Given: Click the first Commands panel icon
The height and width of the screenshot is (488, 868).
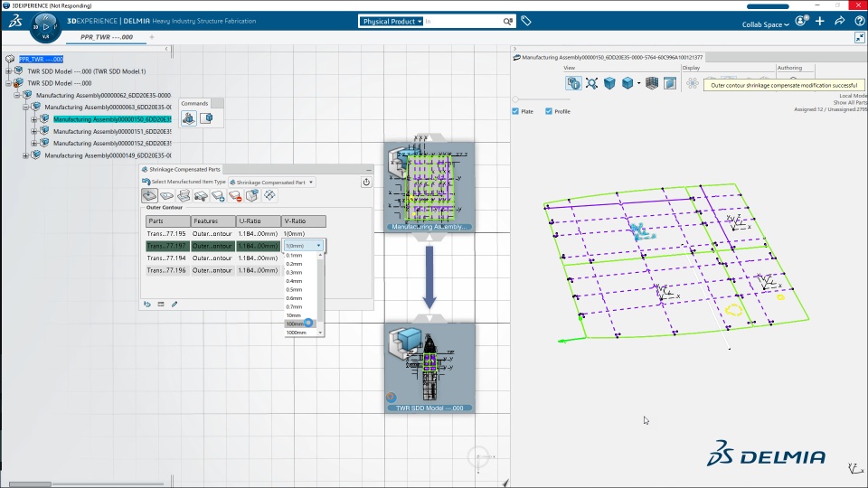Looking at the screenshot, I should (x=189, y=117).
